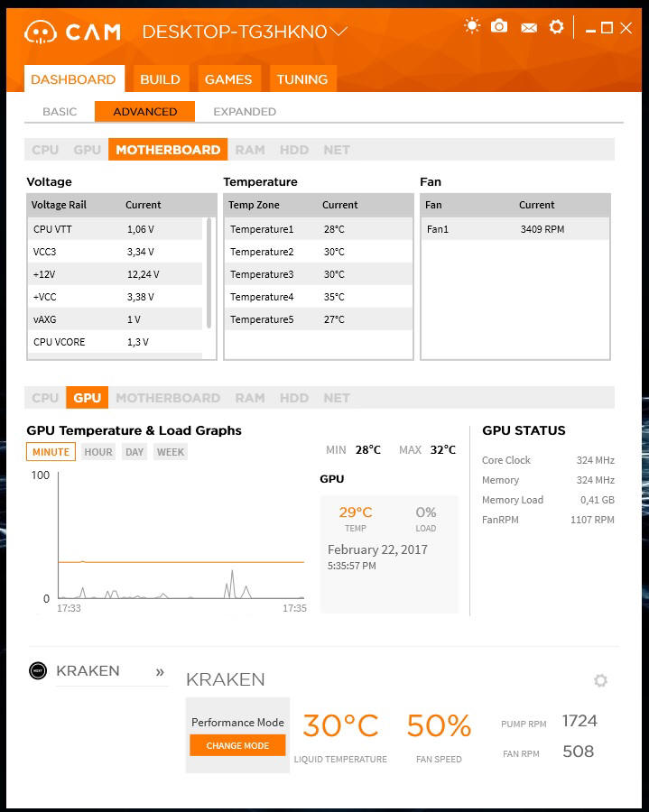649x812 pixels.
Task: Take a screenshot with the camera icon
Action: coord(499,26)
